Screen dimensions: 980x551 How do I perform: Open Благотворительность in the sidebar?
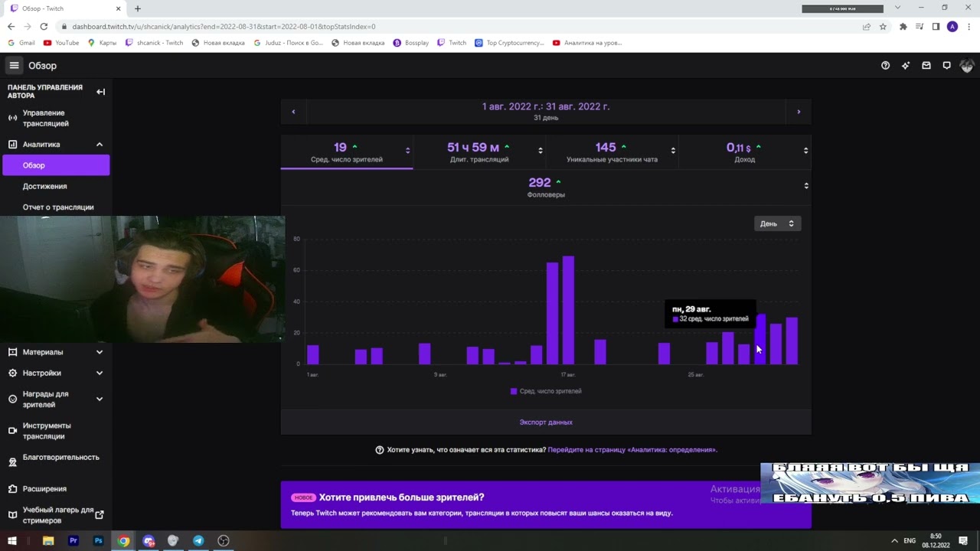(61, 458)
